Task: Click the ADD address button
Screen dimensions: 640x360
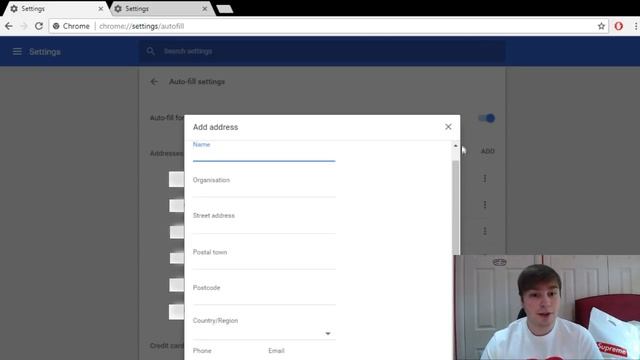Action: tap(488, 151)
